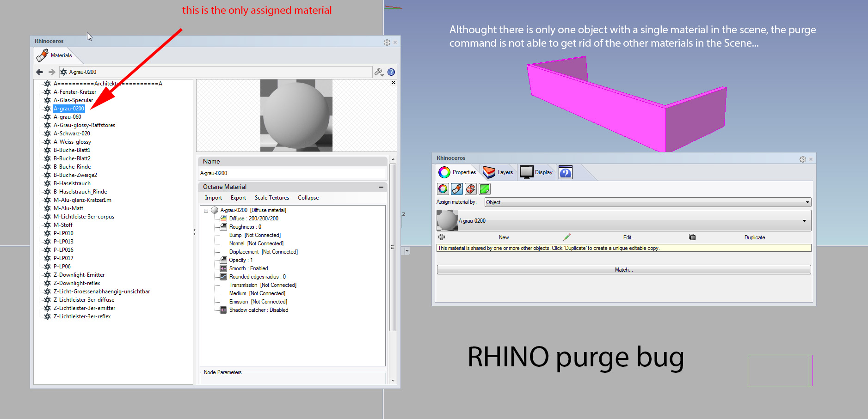Select the Texture Mapping properties icon
This screenshot has height=419, width=868.
coord(471,189)
